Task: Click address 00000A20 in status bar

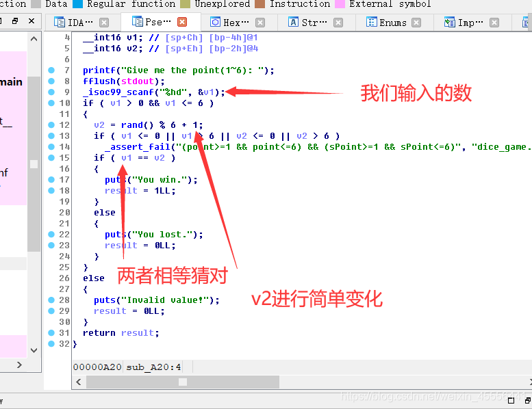Action: pos(97,367)
